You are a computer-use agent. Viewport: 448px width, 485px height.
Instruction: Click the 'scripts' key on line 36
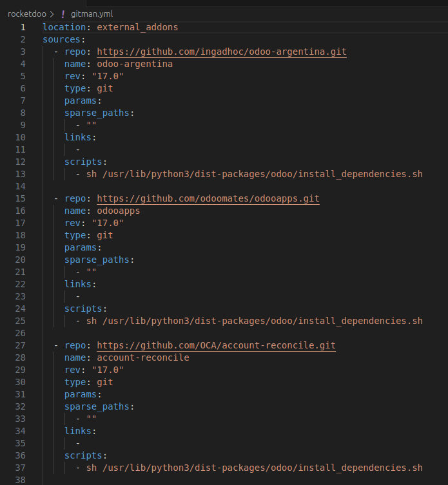(83, 455)
